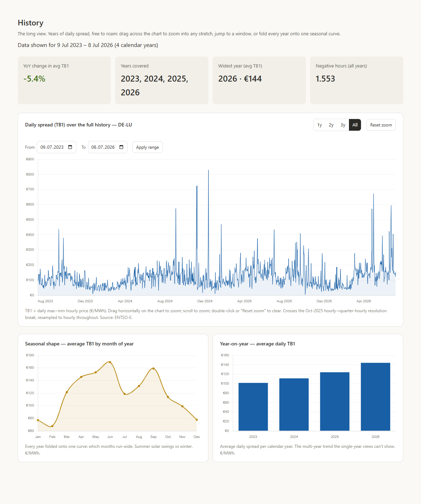Click the 2026 bar in year-on-year chart
Image resolution: width=421 pixels, height=504 pixels.
[375, 397]
